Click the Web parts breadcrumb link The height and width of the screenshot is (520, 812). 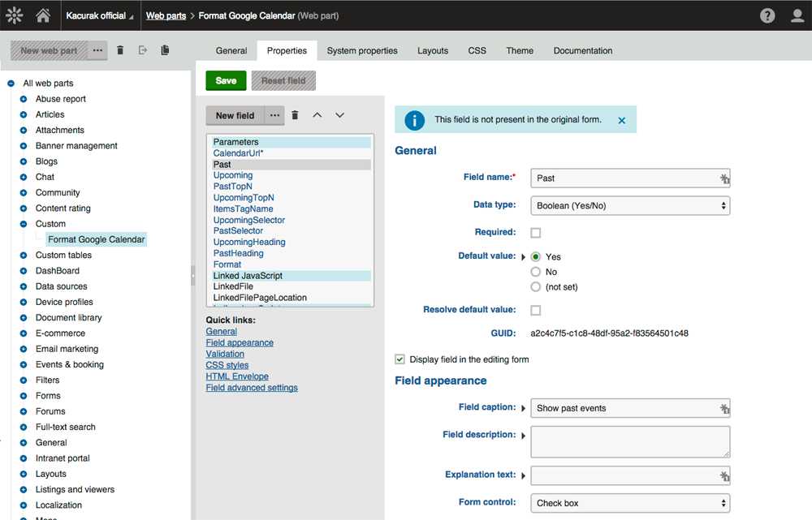(166, 15)
